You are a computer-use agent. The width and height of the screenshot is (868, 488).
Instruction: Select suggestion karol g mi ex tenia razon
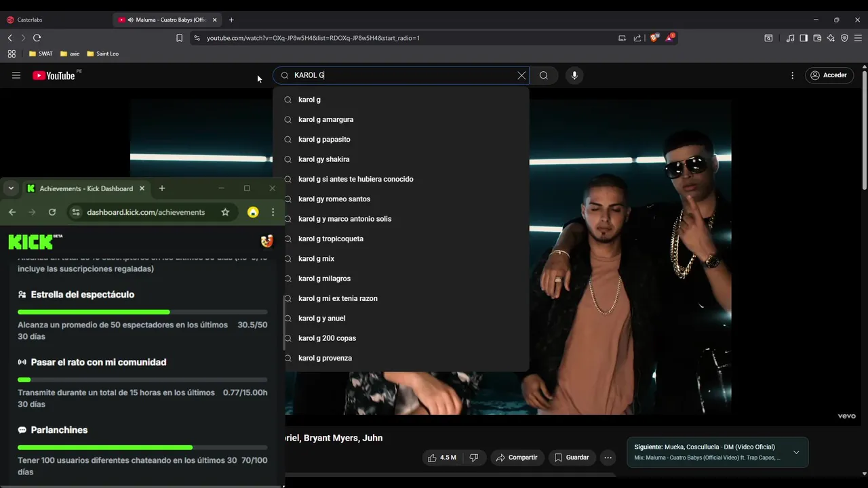pyautogui.click(x=401, y=298)
